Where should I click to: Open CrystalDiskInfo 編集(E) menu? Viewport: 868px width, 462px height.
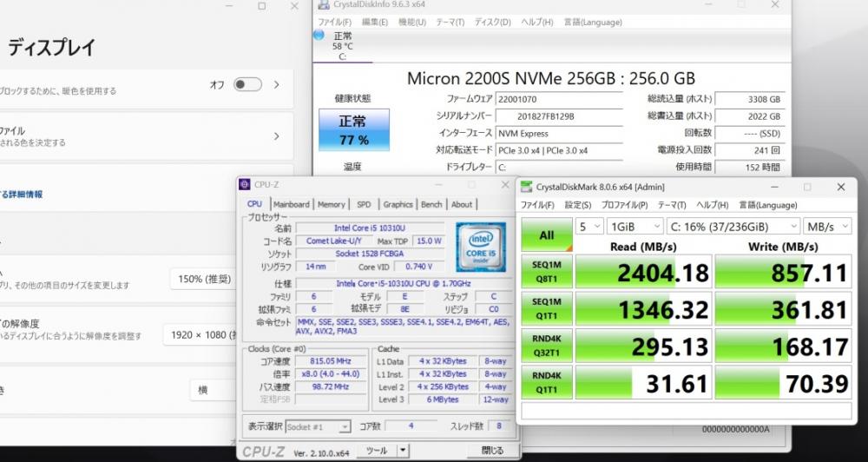[x=375, y=23]
